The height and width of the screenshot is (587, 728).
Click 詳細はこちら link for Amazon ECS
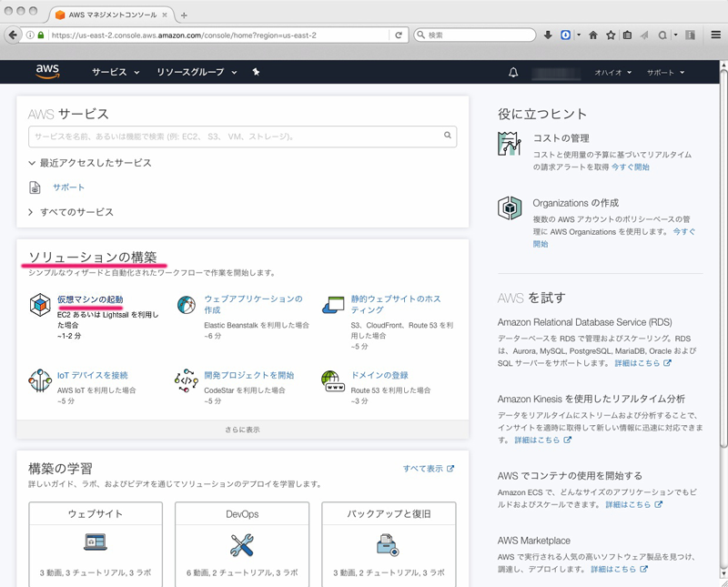coord(633,504)
